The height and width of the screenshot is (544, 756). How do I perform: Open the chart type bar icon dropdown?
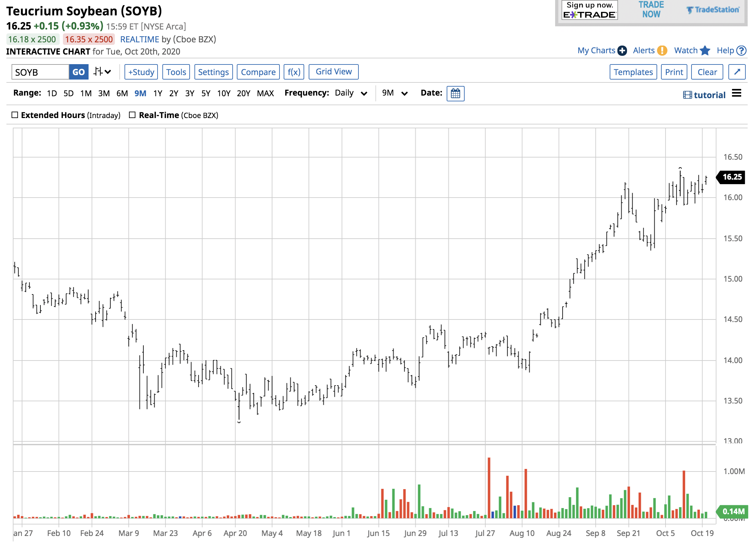click(x=102, y=72)
